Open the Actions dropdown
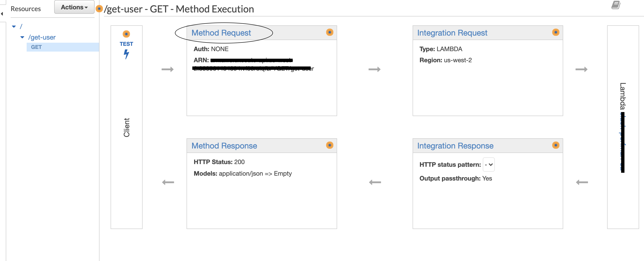 pos(74,7)
